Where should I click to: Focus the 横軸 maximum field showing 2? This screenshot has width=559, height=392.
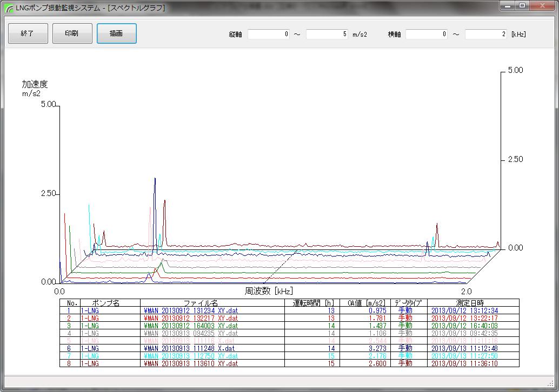point(486,34)
